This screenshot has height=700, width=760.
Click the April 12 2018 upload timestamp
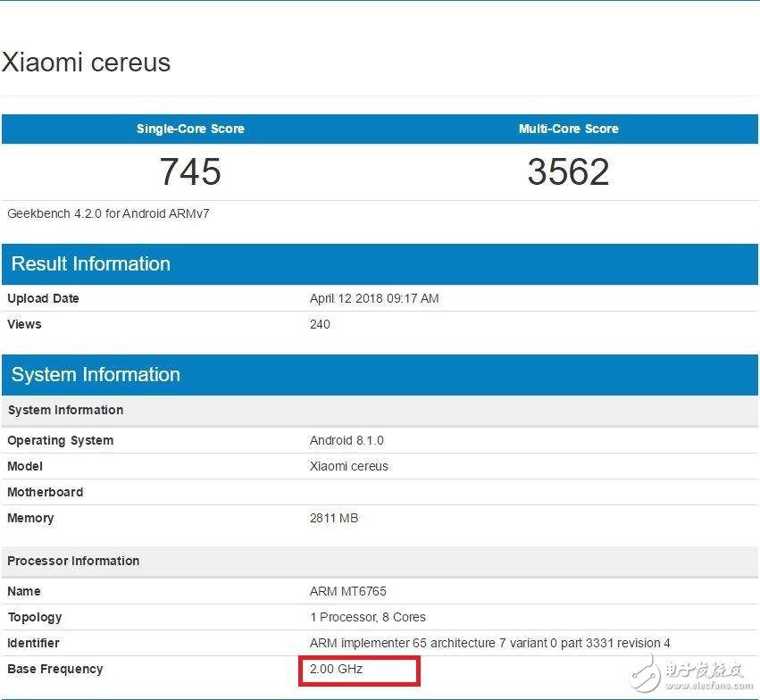coord(374,298)
